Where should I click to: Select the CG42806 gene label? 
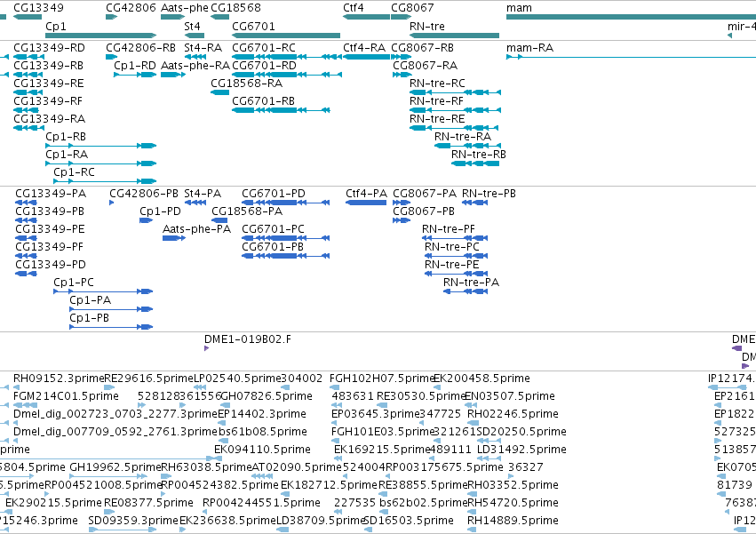pos(131,8)
